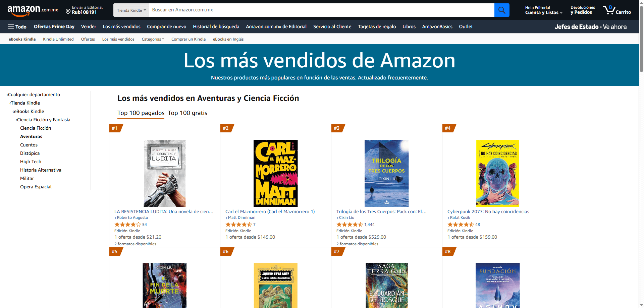The height and width of the screenshot is (308, 644).
Task: Go to Kindle Unlimited link
Action: [58, 39]
